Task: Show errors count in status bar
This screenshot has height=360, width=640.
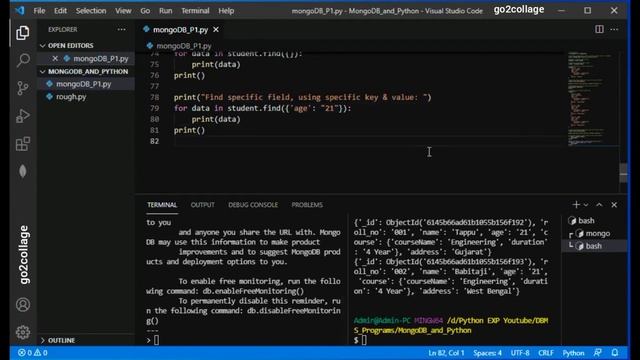Action: [25, 353]
